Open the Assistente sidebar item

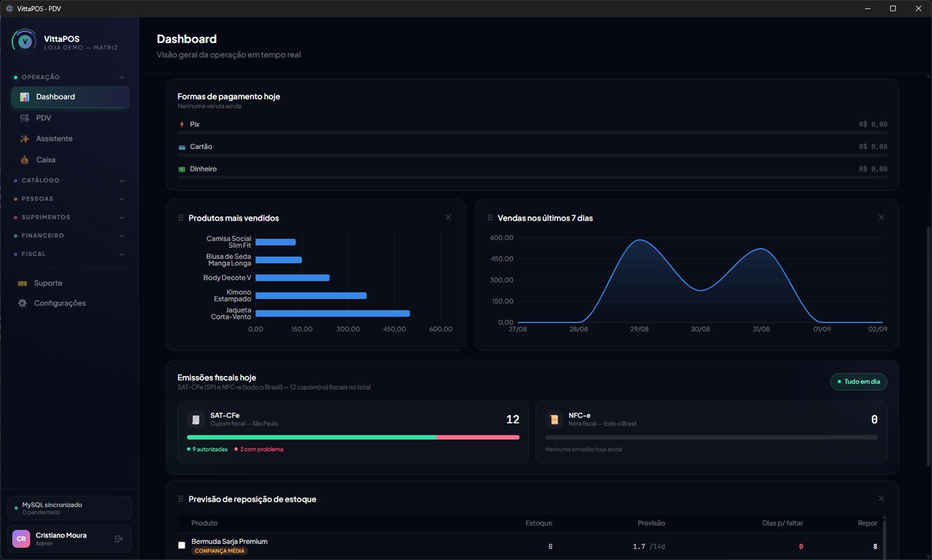point(70,139)
